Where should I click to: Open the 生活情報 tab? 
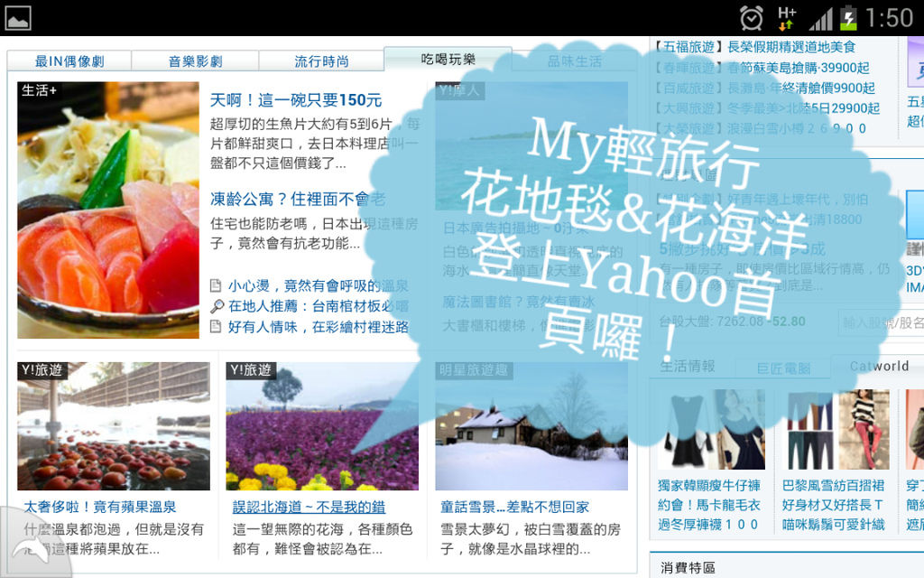(687, 367)
